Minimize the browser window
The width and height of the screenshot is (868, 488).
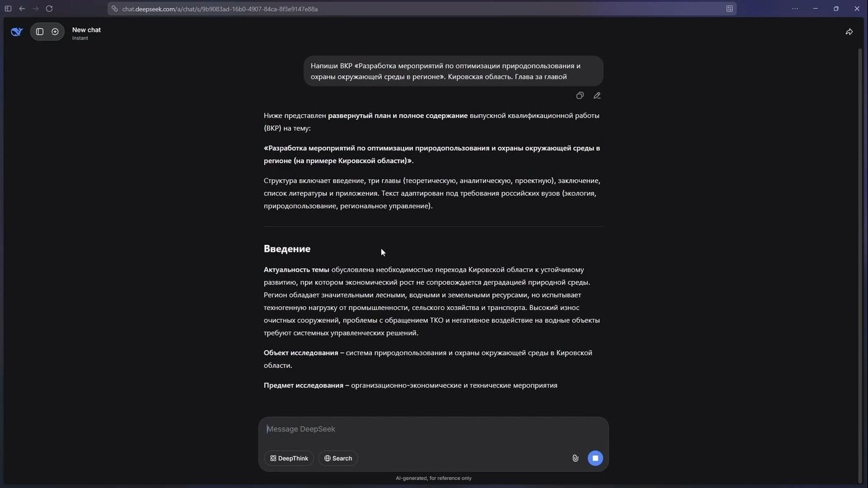pyautogui.click(x=815, y=9)
